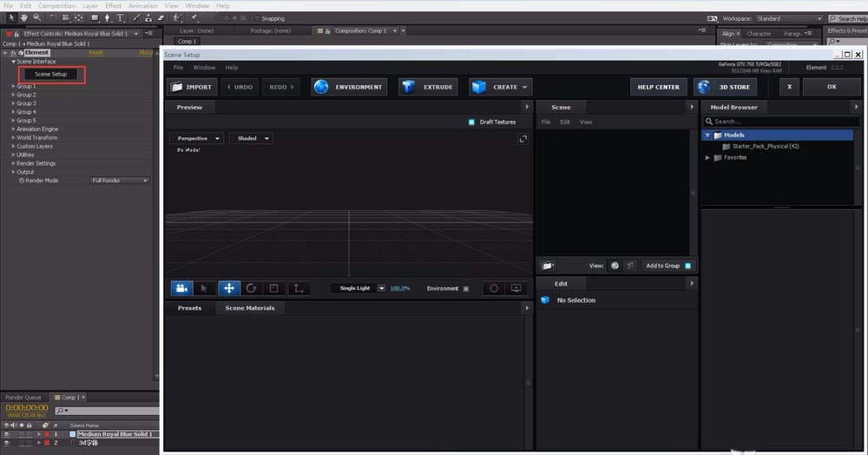This screenshot has height=455, width=868.
Task: Toggle visibility of Medium Royal Blue Solid 1 layer
Action: pyautogui.click(x=7, y=434)
